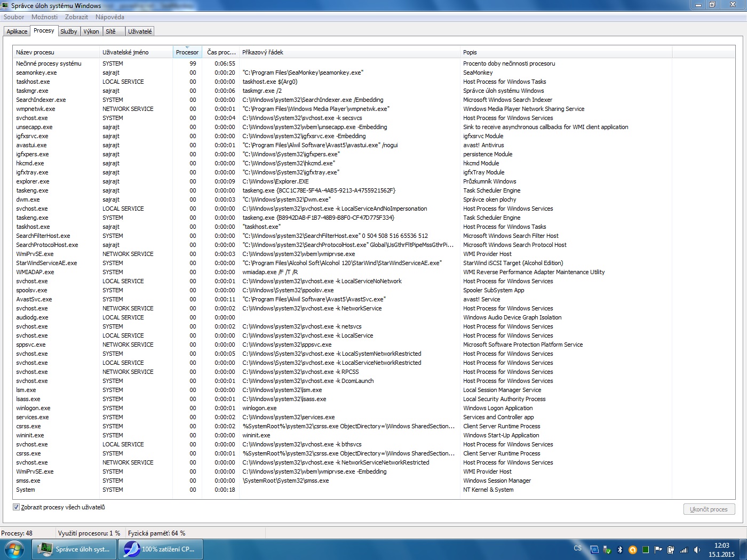This screenshot has height=560, width=747.
Task: Open the Action Center flag icon
Action: tap(658, 549)
